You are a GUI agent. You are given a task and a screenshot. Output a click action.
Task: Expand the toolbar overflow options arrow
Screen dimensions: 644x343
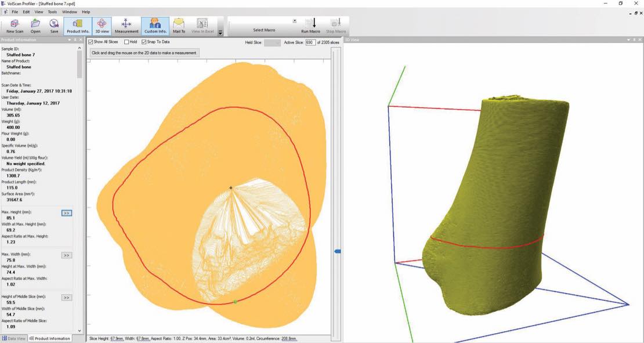(x=220, y=33)
